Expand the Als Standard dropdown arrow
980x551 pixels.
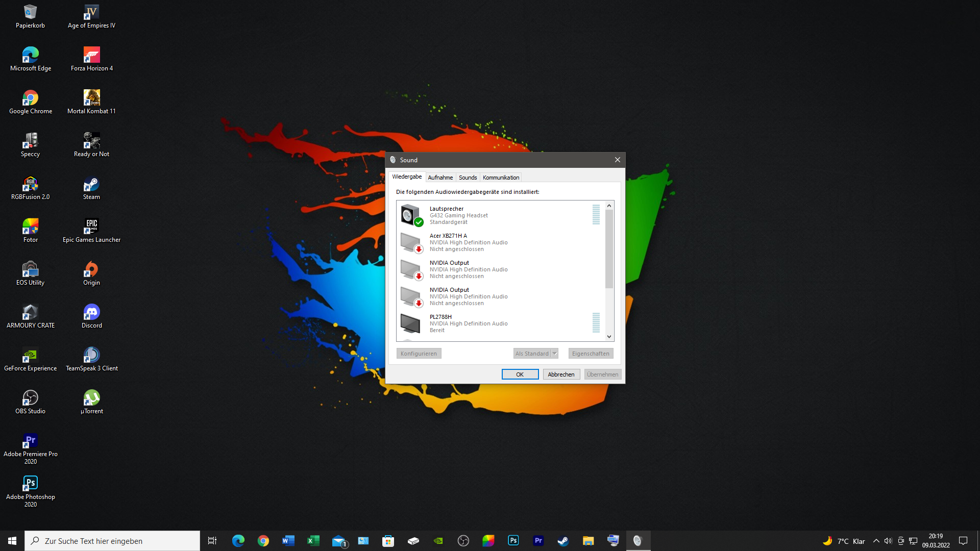coord(555,354)
